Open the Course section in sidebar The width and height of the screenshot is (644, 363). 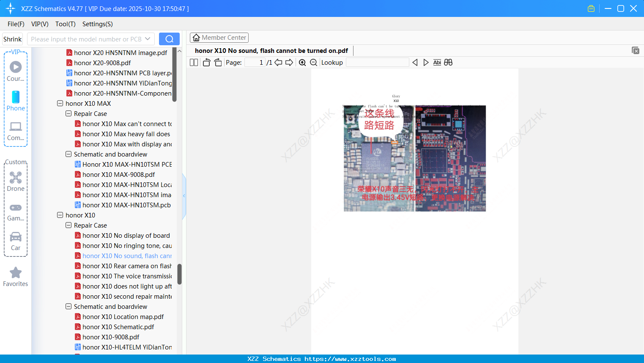point(16,71)
